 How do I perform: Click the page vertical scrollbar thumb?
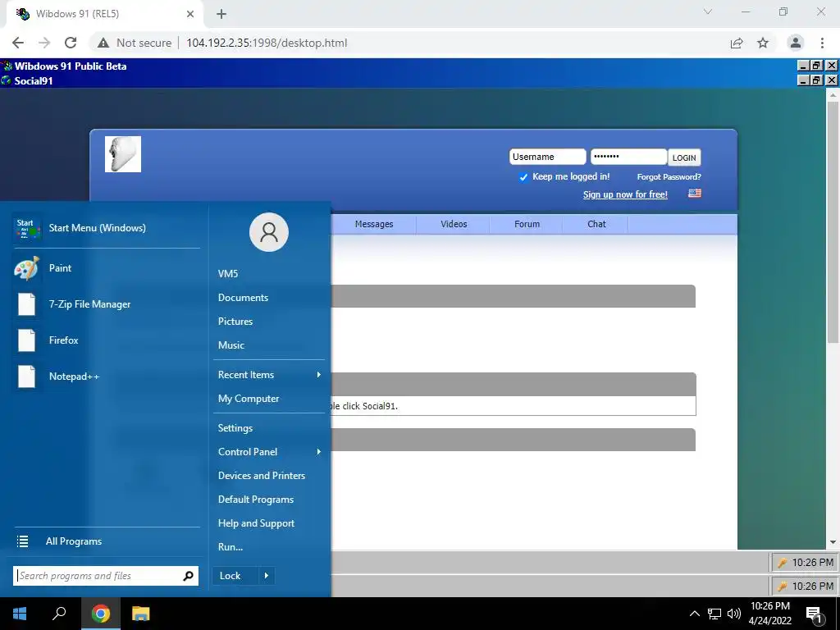pos(833,222)
